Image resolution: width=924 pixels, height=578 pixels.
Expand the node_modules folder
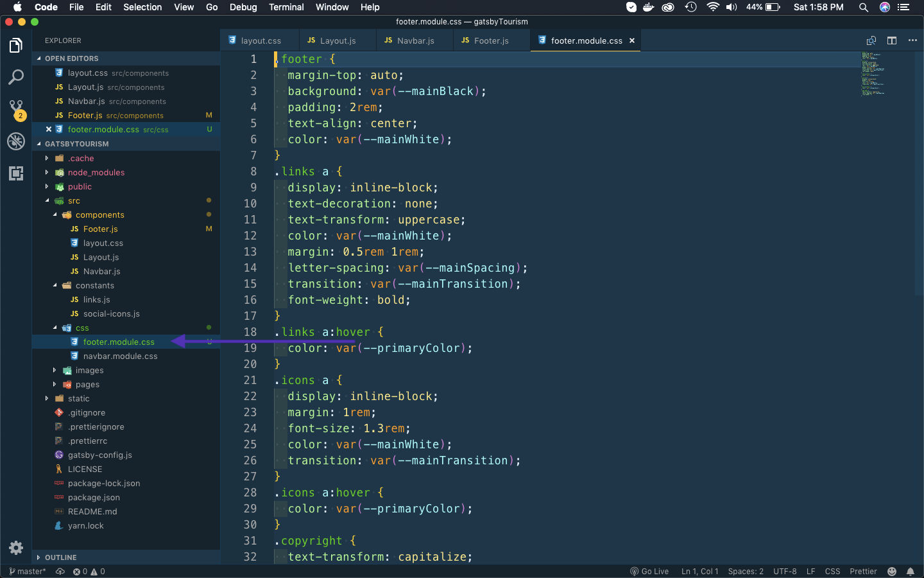pyautogui.click(x=126, y=172)
